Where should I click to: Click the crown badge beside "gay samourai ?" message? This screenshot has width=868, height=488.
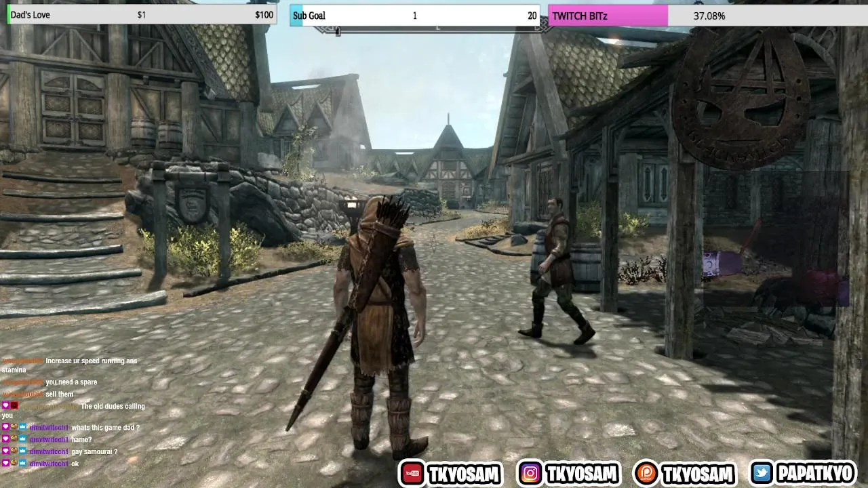22,451
